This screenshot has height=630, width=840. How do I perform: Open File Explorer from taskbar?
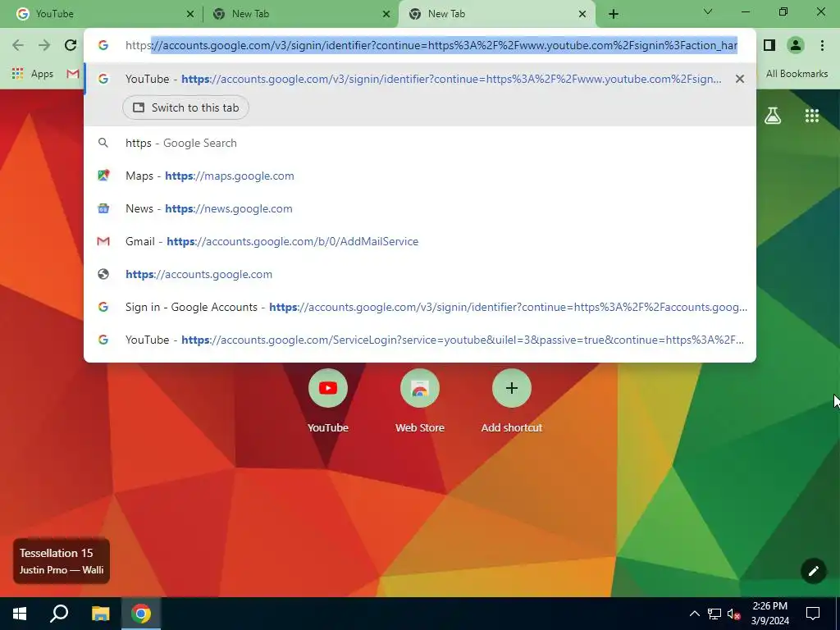(100, 614)
